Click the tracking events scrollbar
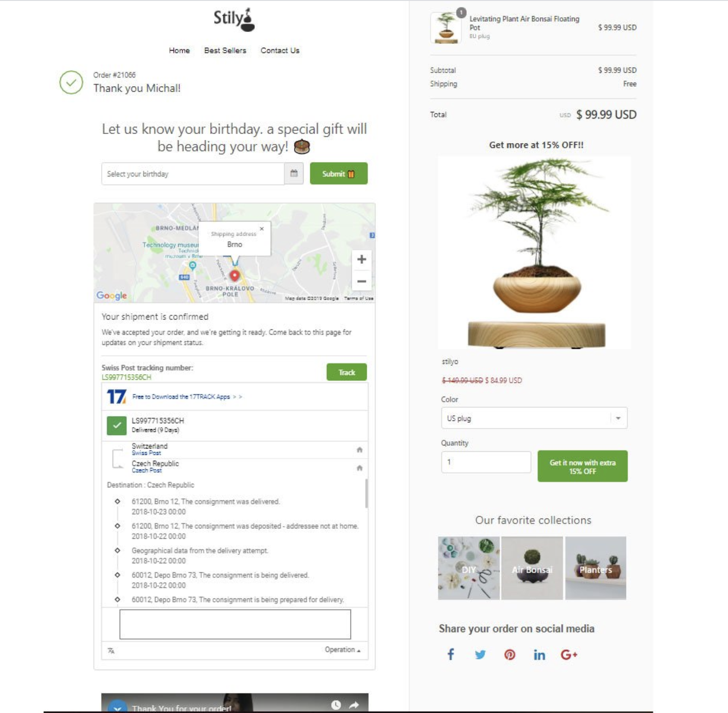This screenshot has height=713, width=728. (x=366, y=493)
